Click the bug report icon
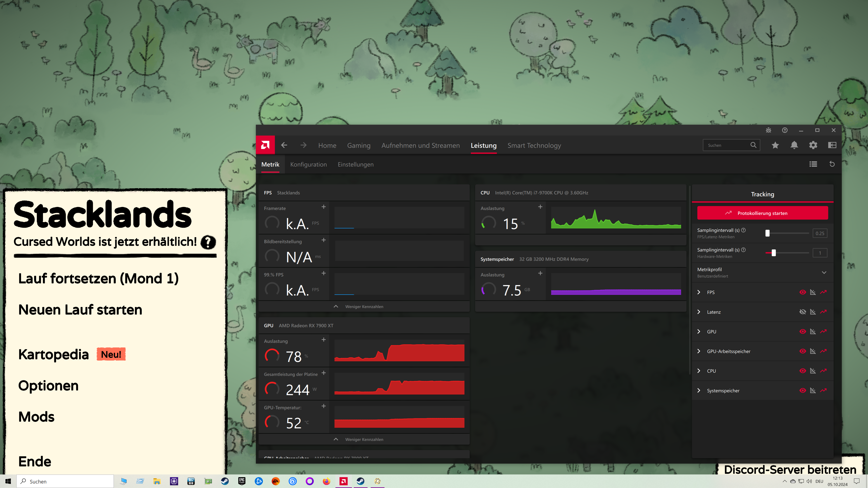This screenshot has height=488, width=868. click(768, 130)
